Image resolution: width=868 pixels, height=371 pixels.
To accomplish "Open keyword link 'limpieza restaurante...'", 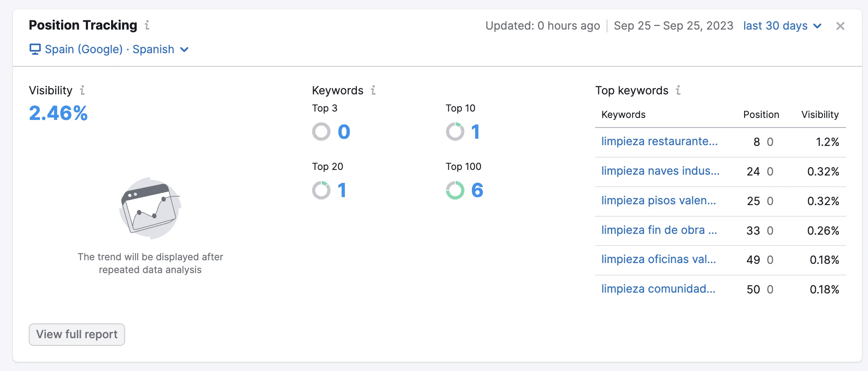I will tap(659, 142).
